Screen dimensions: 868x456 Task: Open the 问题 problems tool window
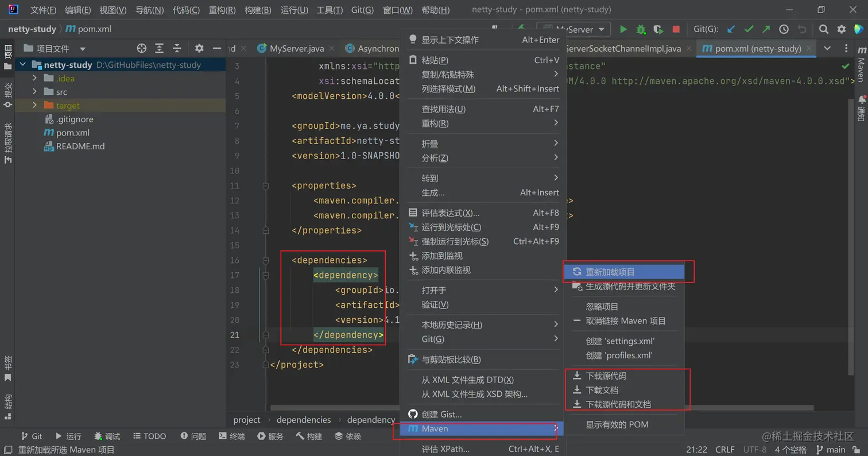coord(193,436)
